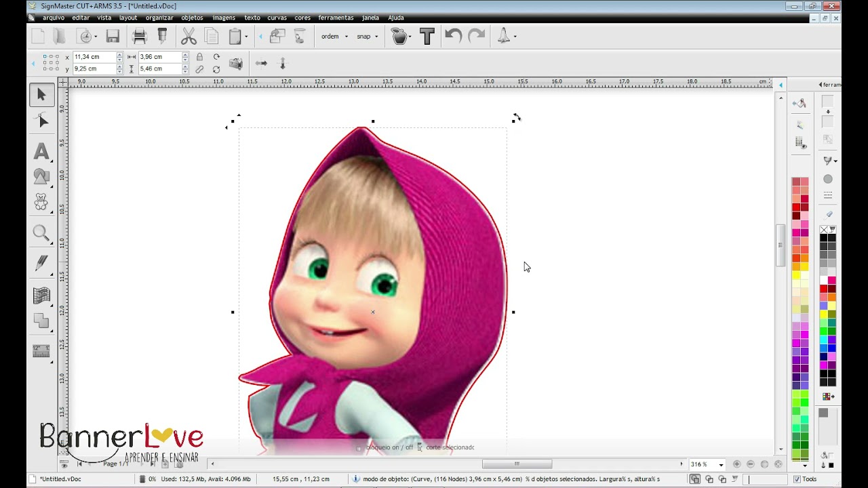Open the Ajuda menu
Screen dimensions: 868x488
coord(396,18)
